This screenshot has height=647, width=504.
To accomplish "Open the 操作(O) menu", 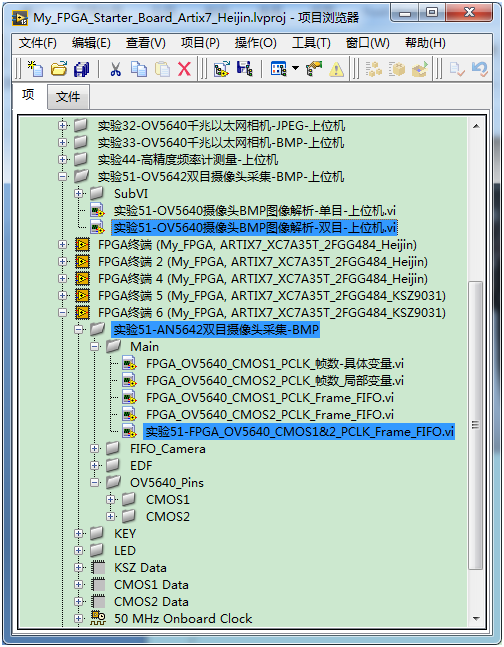I will 256,43.
